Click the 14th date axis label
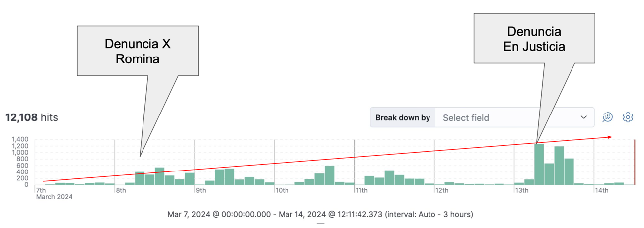Screen dimensions: 644x228 coord(601,190)
